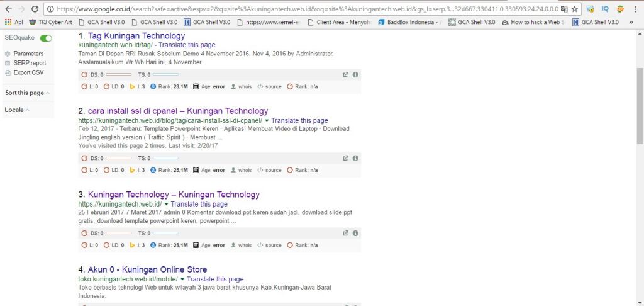Click LD: 0 in the first result bar
The image size is (644, 306).
(114, 86)
